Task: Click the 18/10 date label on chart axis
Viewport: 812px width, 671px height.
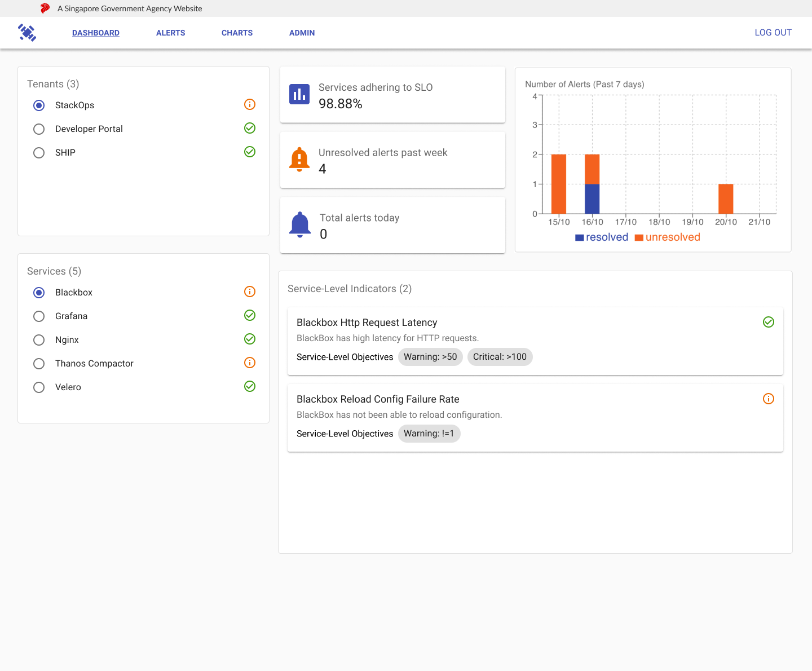Action: click(659, 222)
